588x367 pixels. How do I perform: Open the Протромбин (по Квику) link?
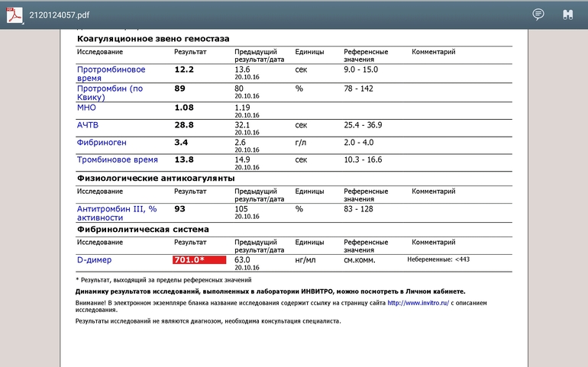coord(111,92)
